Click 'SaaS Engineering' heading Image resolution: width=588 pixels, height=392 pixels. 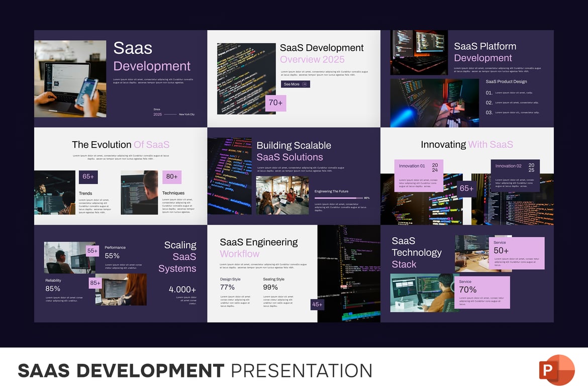coord(259,242)
